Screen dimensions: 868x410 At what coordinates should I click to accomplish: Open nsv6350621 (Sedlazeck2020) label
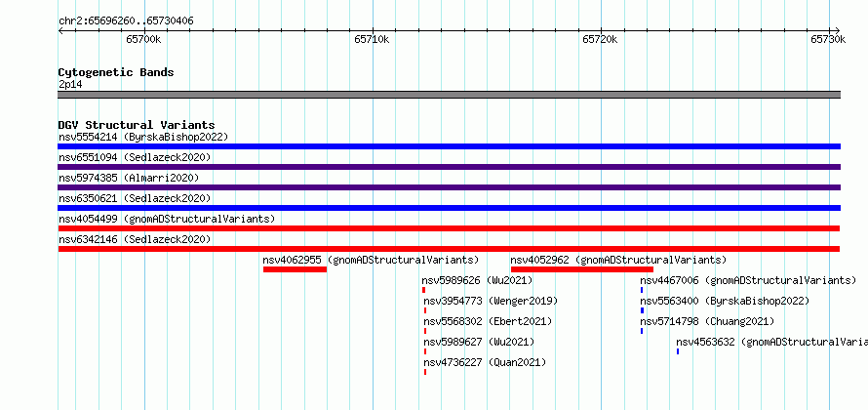point(135,198)
